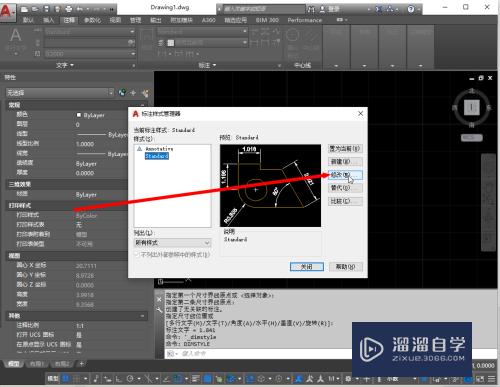Click the 关闭 Close button in dialog
The height and width of the screenshot is (387, 500).
(307, 267)
